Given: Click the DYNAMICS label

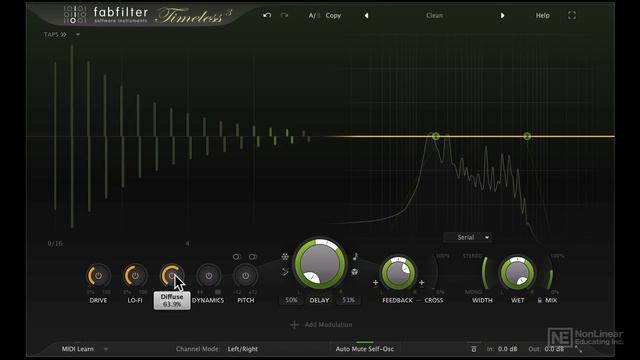Looking at the screenshot, I should (208, 300).
